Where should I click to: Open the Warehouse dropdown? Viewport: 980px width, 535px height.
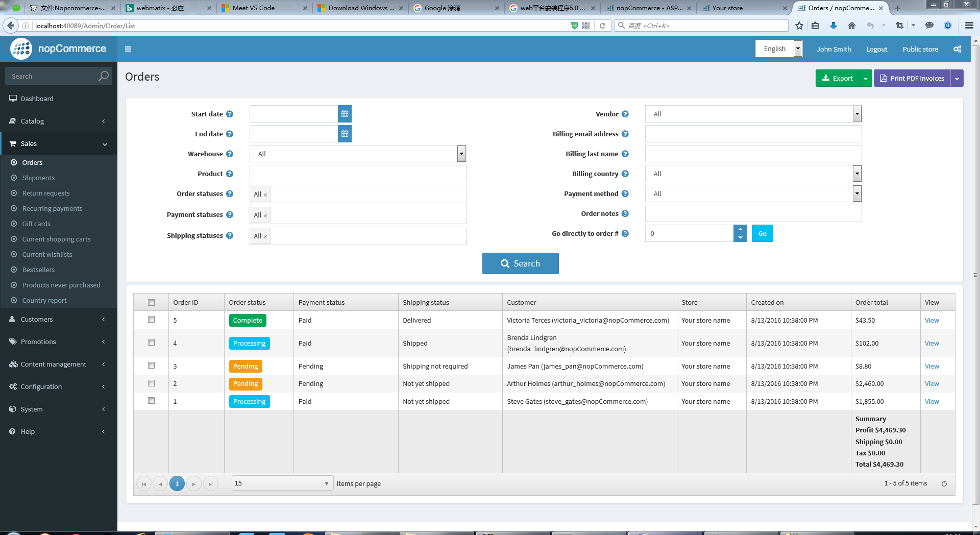[461, 154]
